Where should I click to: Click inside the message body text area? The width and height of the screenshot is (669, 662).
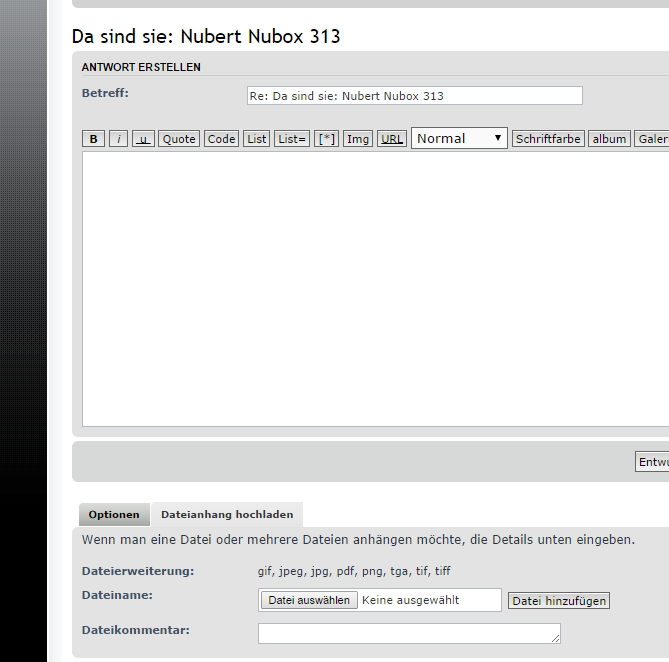click(375, 290)
